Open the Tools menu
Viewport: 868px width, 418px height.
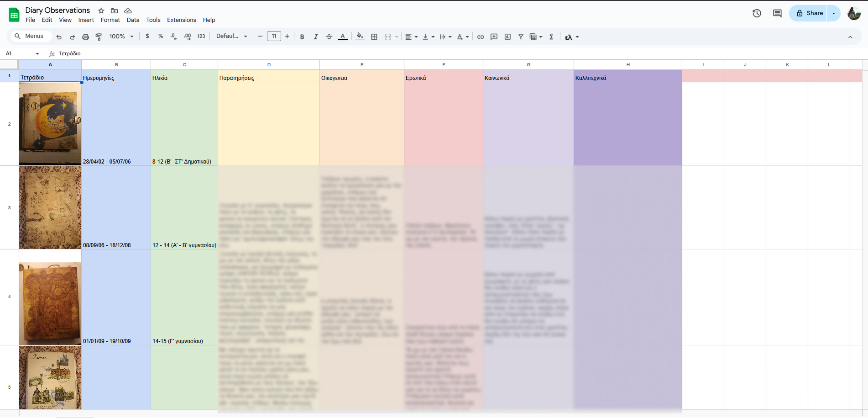[x=153, y=20]
